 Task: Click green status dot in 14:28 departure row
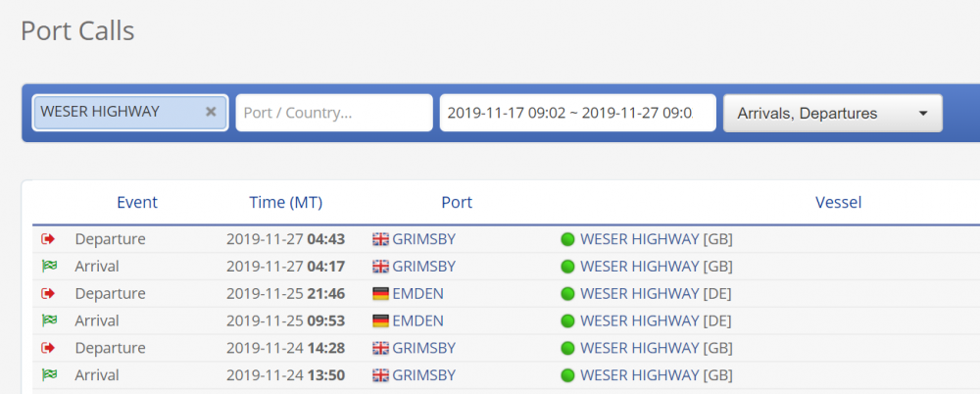[x=567, y=348]
